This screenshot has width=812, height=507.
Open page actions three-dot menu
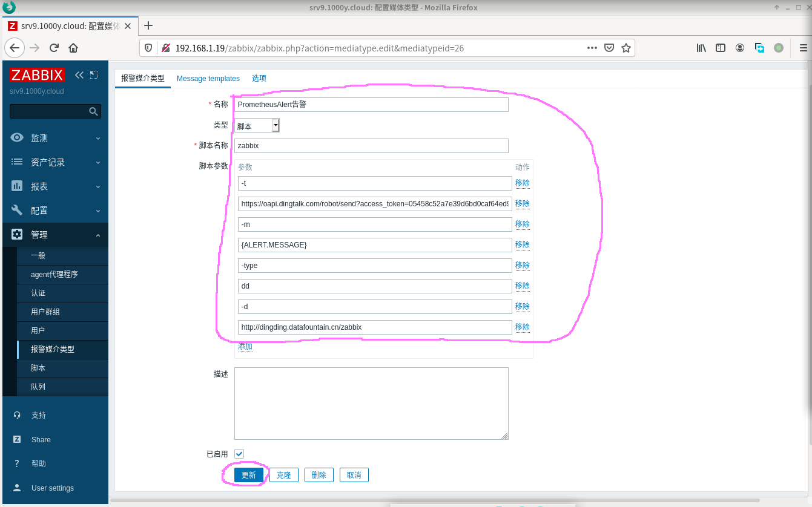(x=592, y=48)
